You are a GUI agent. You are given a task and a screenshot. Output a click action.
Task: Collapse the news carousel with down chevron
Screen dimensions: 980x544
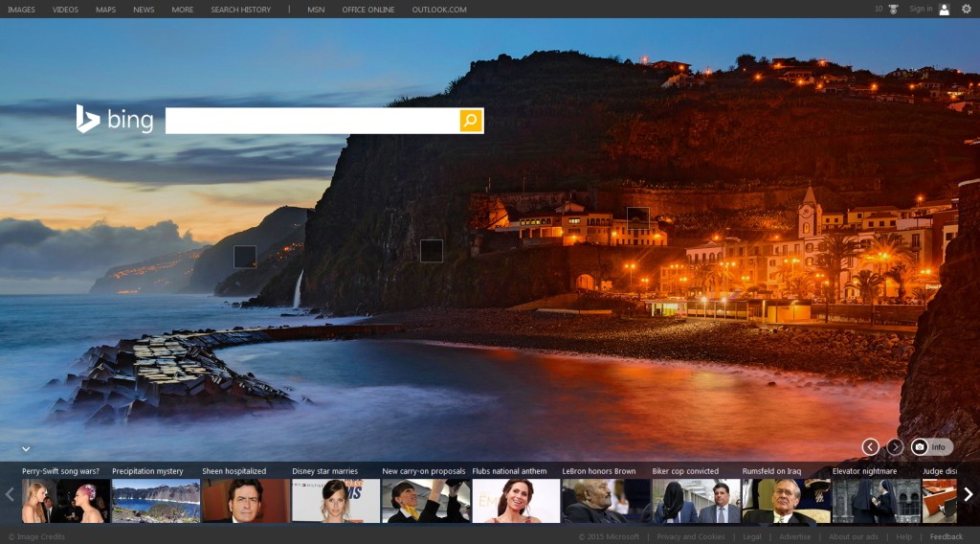26,448
